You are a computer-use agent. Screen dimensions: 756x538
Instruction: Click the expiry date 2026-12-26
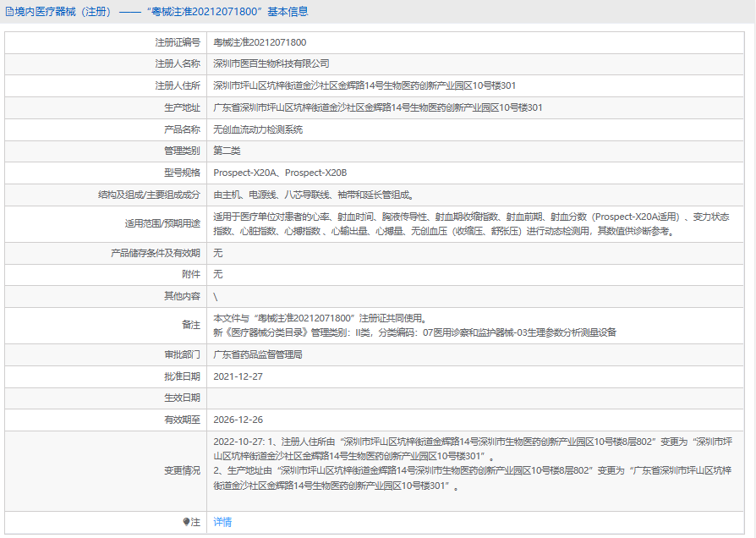[238, 420]
